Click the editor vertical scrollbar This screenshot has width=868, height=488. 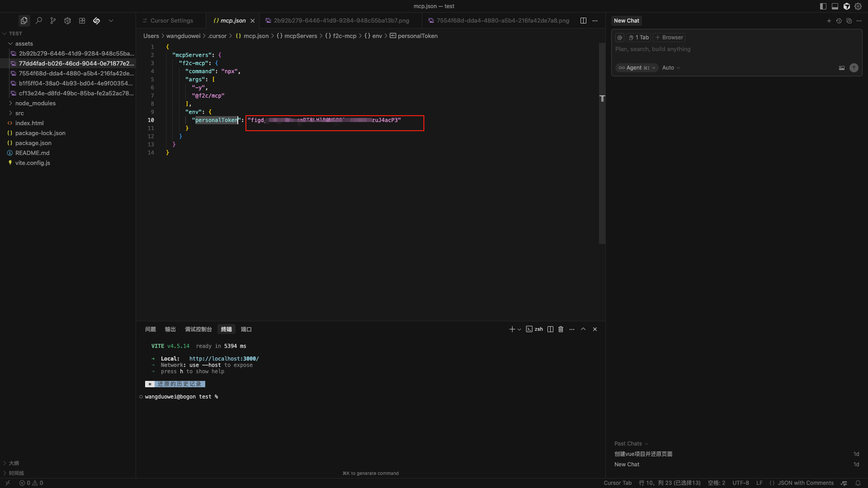pos(602,145)
